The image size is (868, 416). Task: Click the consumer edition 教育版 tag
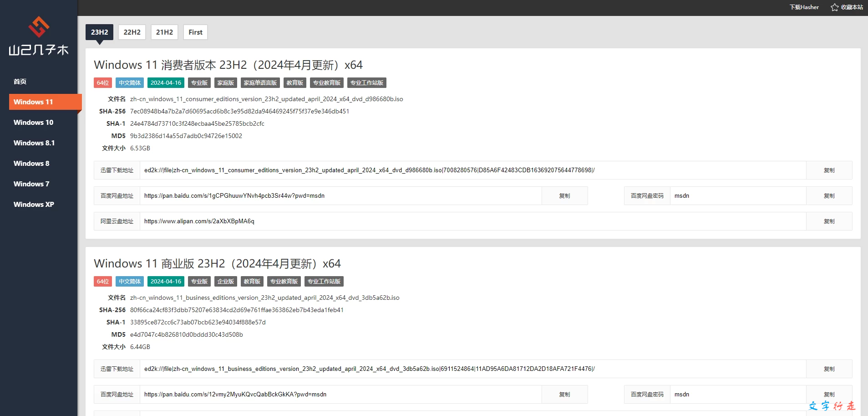click(x=295, y=83)
